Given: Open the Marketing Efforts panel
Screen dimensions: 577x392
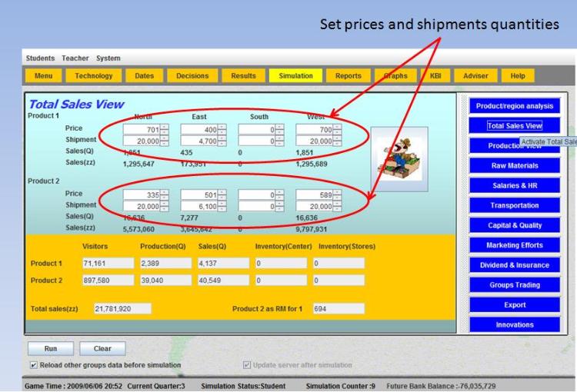Looking at the screenshot, I should pyautogui.click(x=514, y=245).
